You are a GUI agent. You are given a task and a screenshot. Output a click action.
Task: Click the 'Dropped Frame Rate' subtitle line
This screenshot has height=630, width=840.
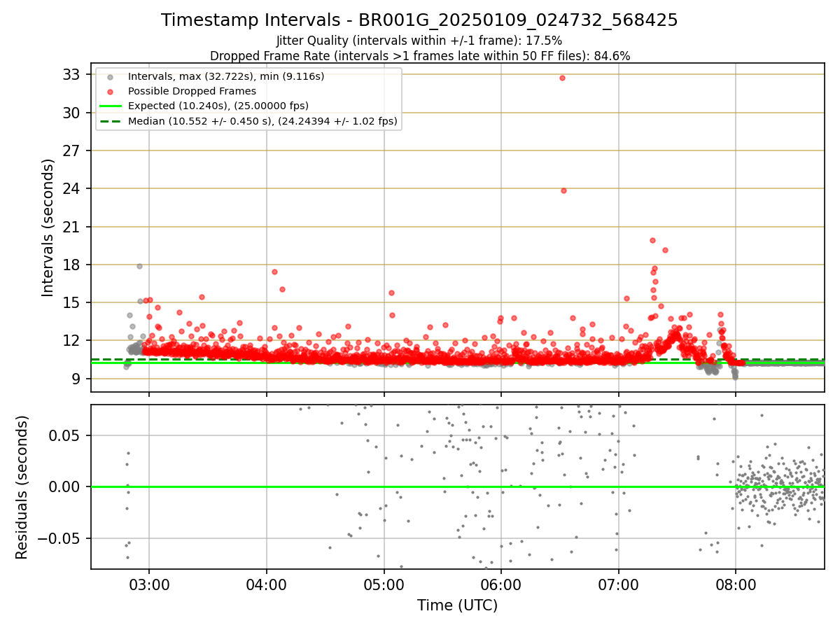[420, 56]
